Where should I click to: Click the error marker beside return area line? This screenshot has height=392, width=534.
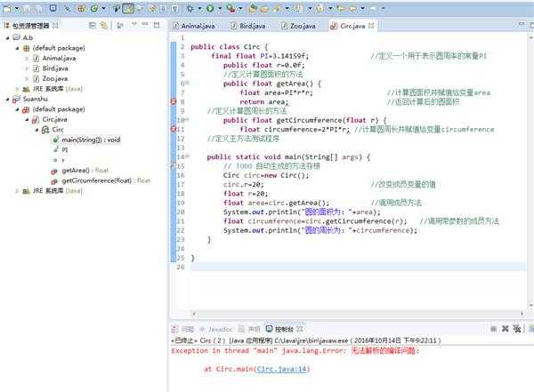coord(173,102)
